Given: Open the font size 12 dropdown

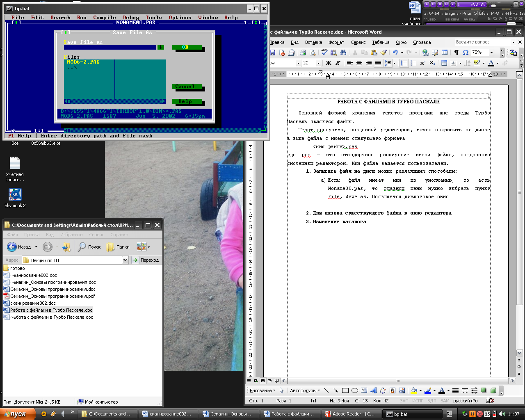Looking at the screenshot, I should point(318,63).
